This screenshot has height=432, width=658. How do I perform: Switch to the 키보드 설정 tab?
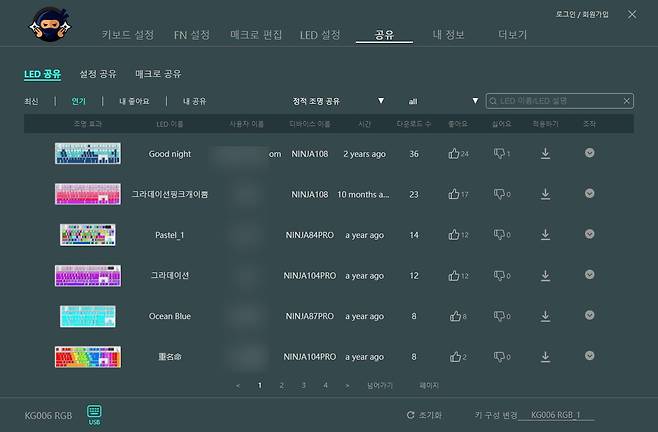point(128,35)
